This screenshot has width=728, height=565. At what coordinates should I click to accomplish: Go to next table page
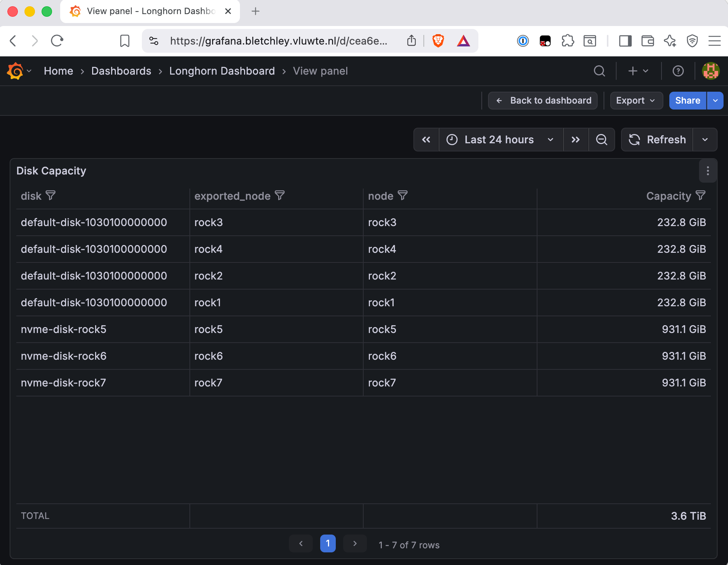[355, 543]
